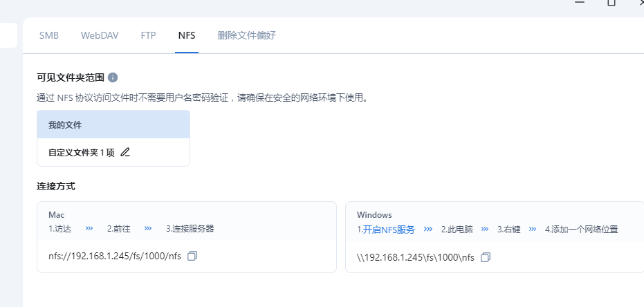Click the nfs://192.168.1.245/fs/1000/nfs address text
Screen dimensions: 644x307
tap(115, 256)
